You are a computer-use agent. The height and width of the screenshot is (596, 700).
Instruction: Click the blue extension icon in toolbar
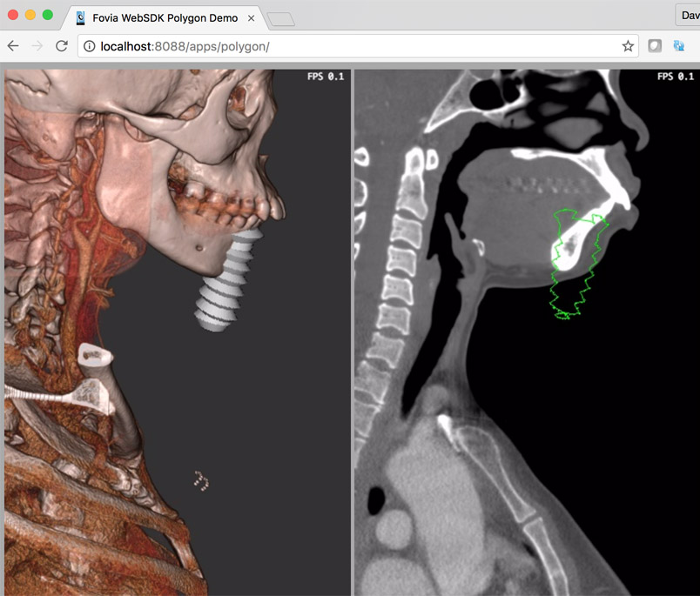[x=679, y=46]
